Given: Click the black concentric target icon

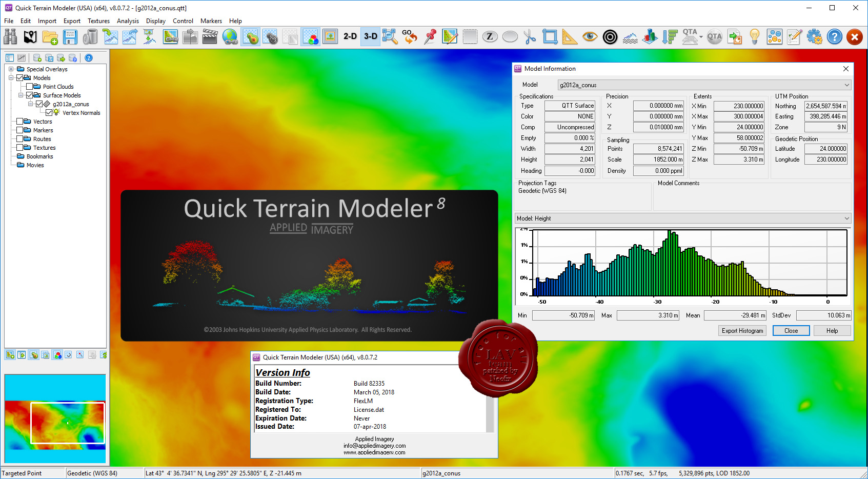Looking at the screenshot, I should (x=610, y=37).
